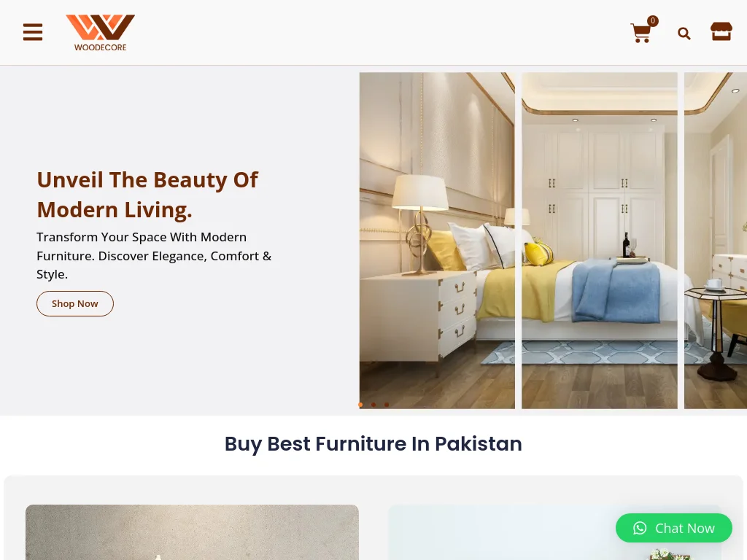
Task: Click the slide panel showing nightstand and lamp
Action: point(437,241)
